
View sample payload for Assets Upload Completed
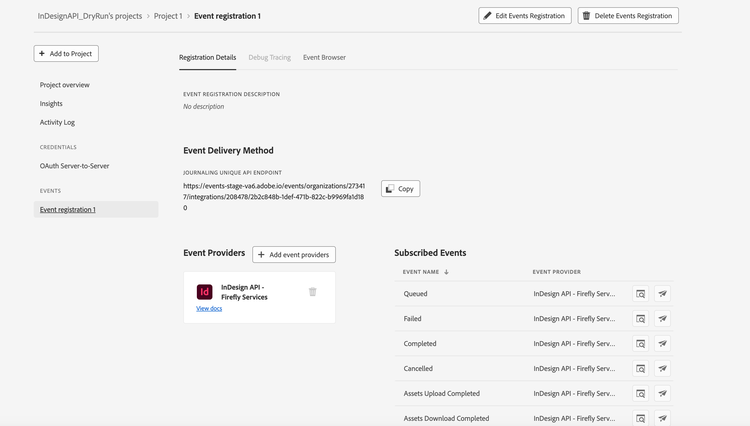pyautogui.click(x=640, y=393)
